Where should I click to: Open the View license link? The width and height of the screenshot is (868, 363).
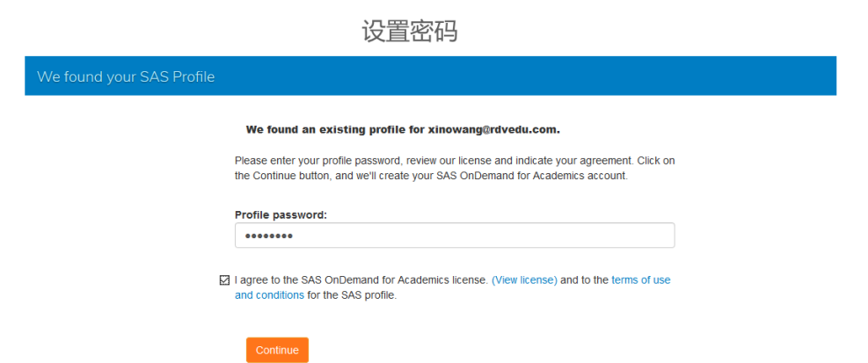coord(524,280)
